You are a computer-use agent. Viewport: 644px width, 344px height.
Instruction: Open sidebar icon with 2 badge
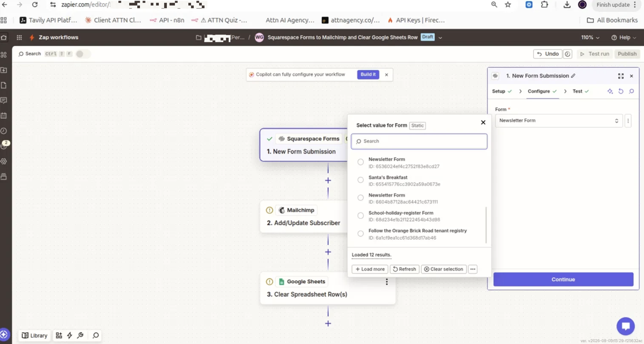[x=4, y=145]
